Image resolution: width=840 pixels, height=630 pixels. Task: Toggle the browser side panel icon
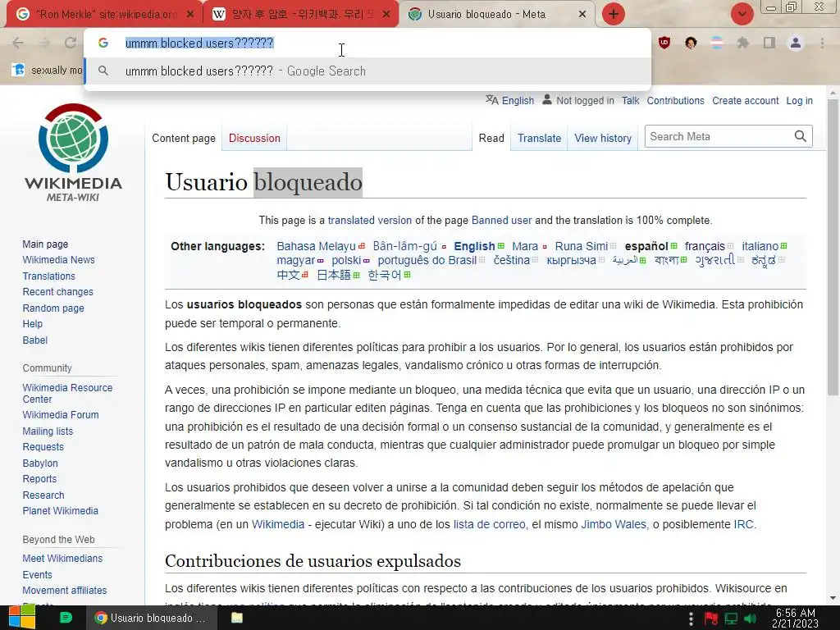pyautogui.click(x=769, y=43)
